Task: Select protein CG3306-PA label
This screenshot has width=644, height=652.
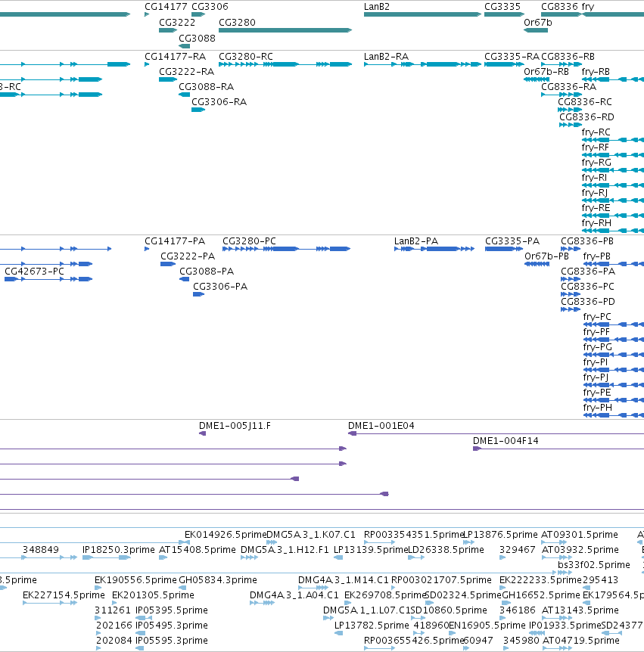Action: tap(220, 287)
